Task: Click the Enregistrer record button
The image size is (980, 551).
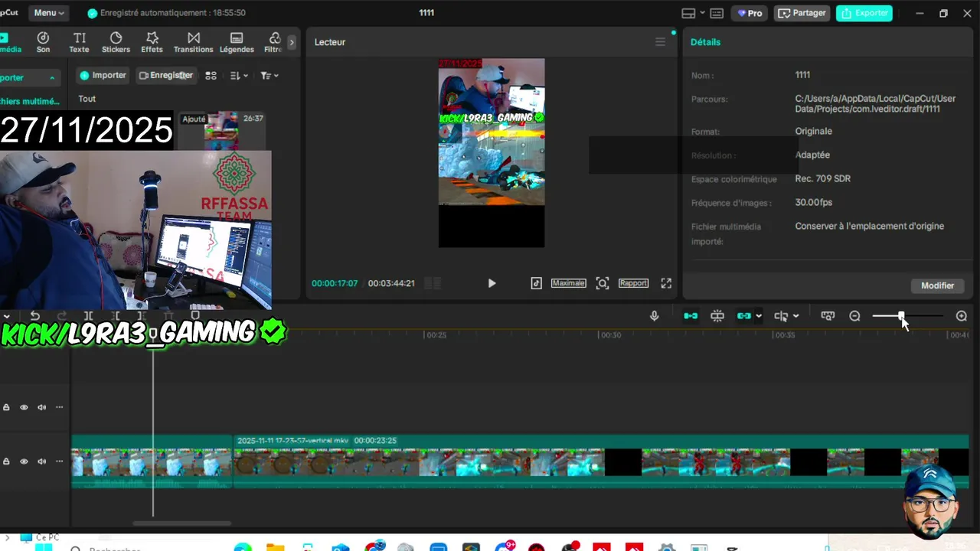Action: click(165, 76)
